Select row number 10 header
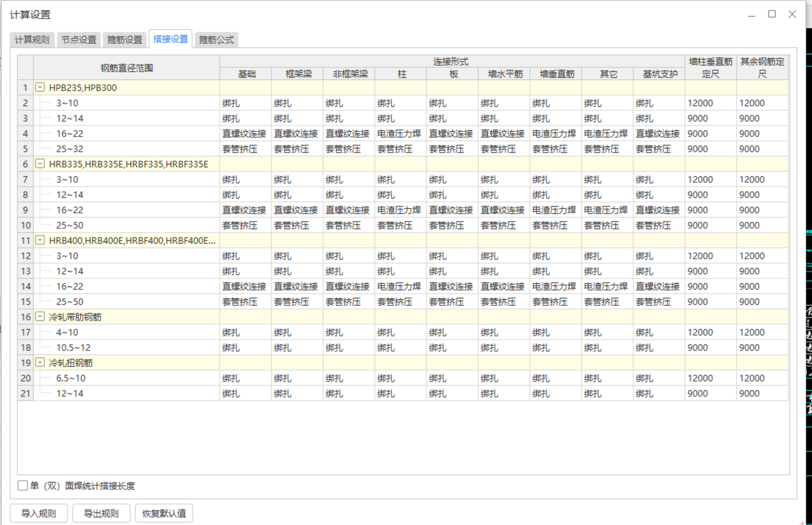The width and height of the screenshot is (812, 525). [x=25, y=225]
